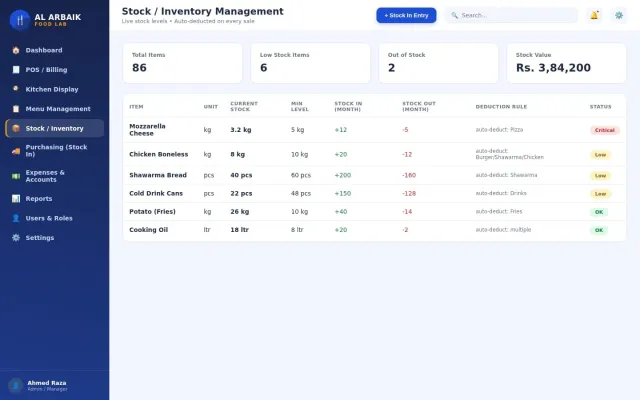Click the CURRENT STOCK column header

pyautogui.click(x=244, y=107)
